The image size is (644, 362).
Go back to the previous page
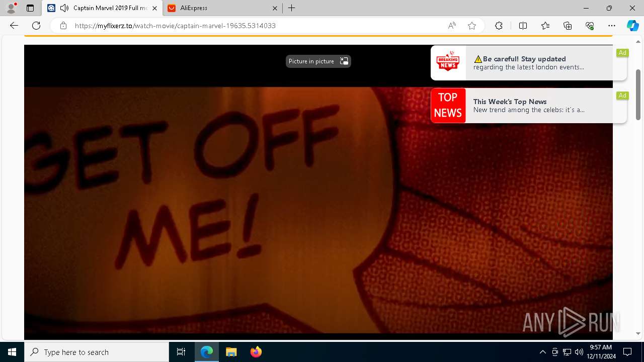pyautogui.click(x=14, y=26)
